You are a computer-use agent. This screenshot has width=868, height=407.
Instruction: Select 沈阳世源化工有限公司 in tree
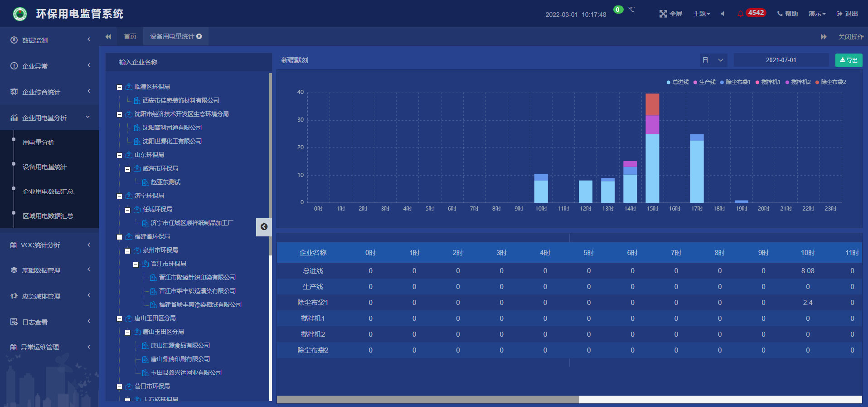pyautogui.click(x=172, y=141)
